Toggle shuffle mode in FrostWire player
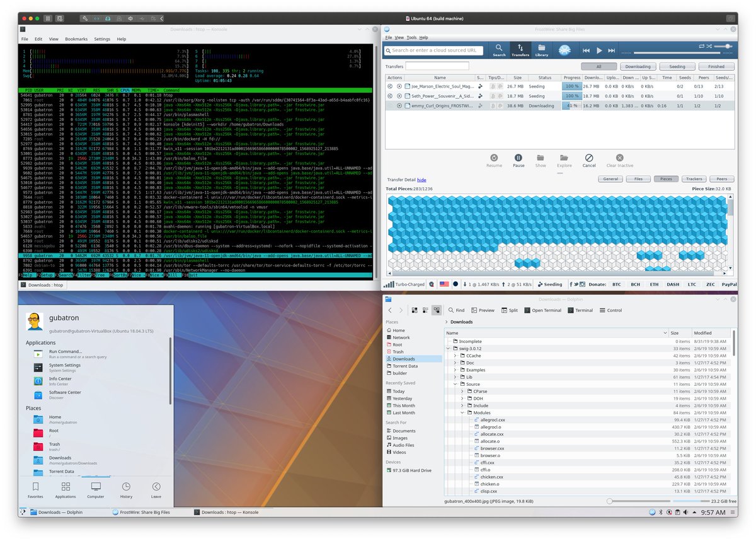 click(x=709, y=47)
